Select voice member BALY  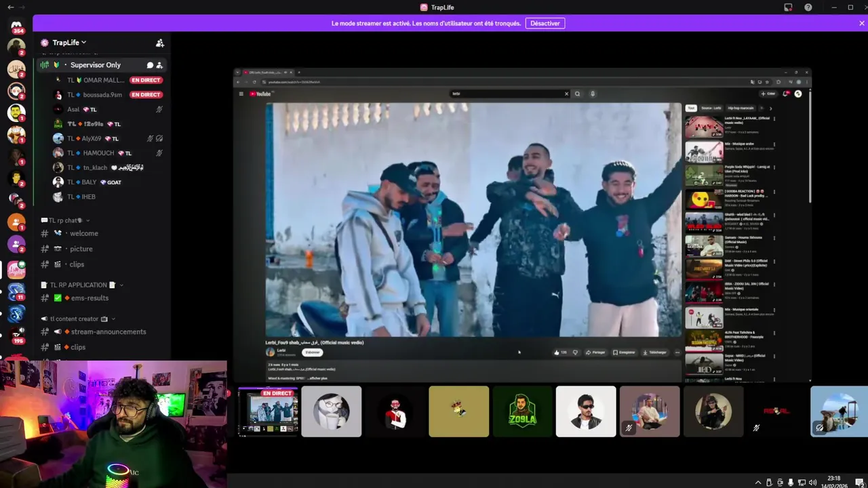point(82,182)
